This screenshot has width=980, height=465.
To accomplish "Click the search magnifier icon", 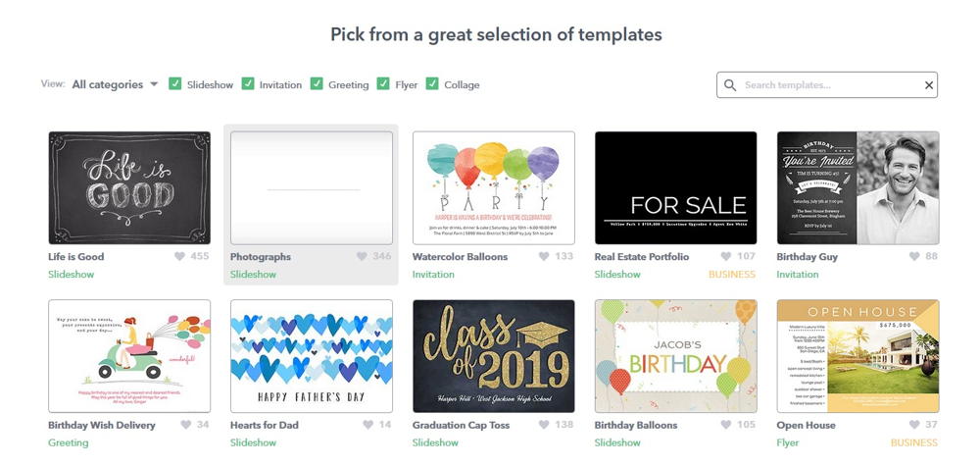I will click(x=730, y=85).
